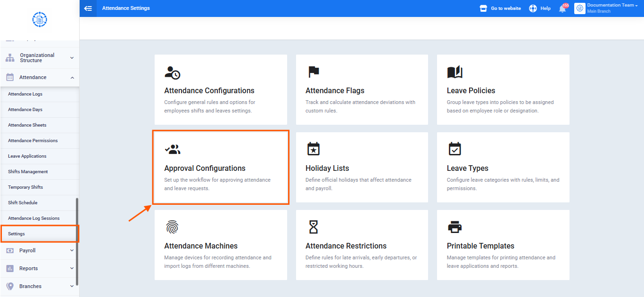644x297 pixels.
Task: Open the Attendance Flags title link
Action: 335,90
